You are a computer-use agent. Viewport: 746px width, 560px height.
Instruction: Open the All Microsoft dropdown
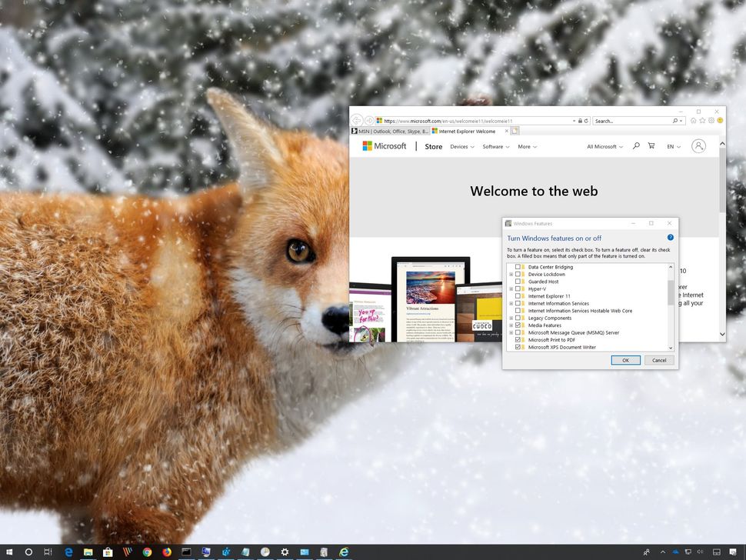[604, 146]
